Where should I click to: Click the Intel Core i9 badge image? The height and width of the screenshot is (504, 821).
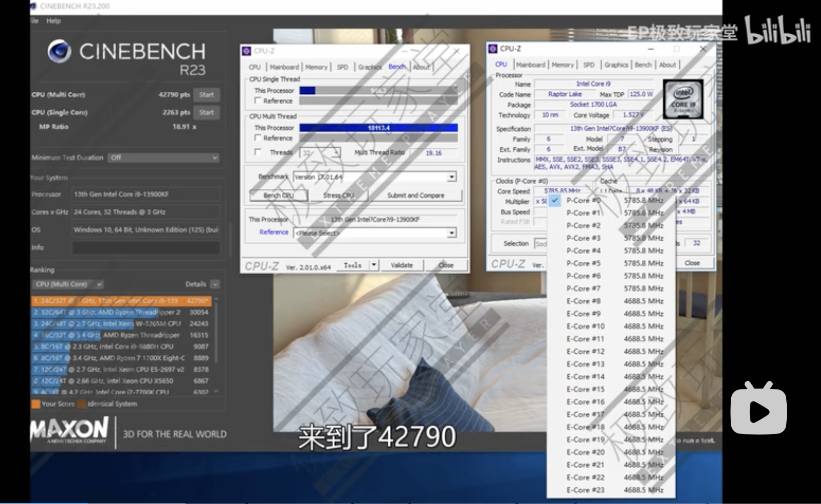(683, 99)
